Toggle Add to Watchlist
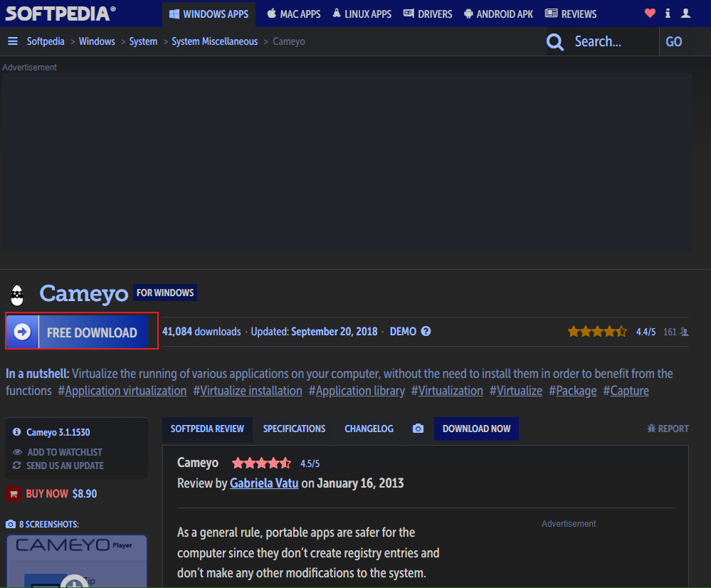711x588 pixels. point(58,452)
